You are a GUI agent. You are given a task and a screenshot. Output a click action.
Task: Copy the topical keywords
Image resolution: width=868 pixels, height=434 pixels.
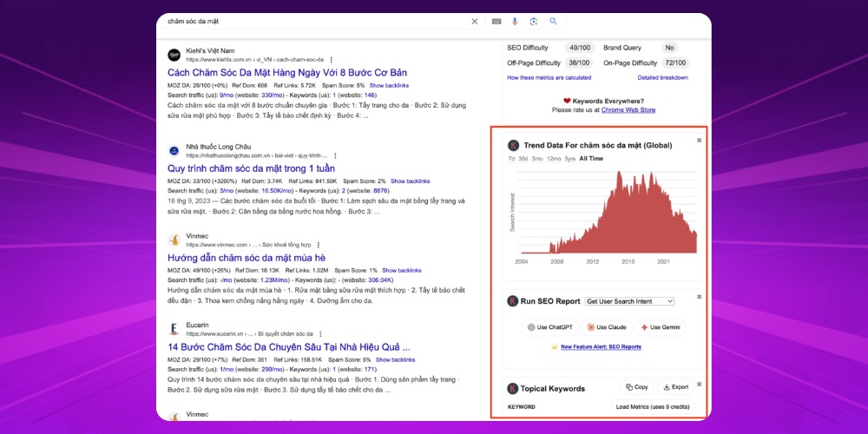[x=637, y=387]
